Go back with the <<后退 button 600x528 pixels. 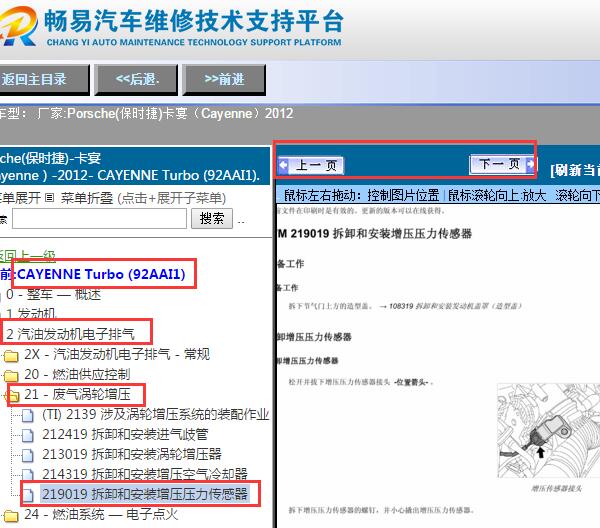pos(136,80)
